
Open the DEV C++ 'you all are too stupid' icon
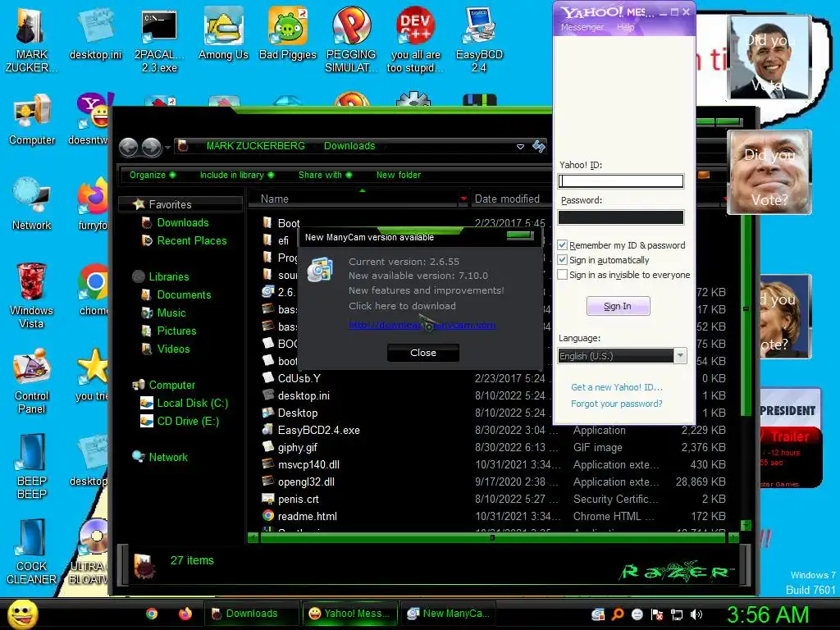(415, 40)
